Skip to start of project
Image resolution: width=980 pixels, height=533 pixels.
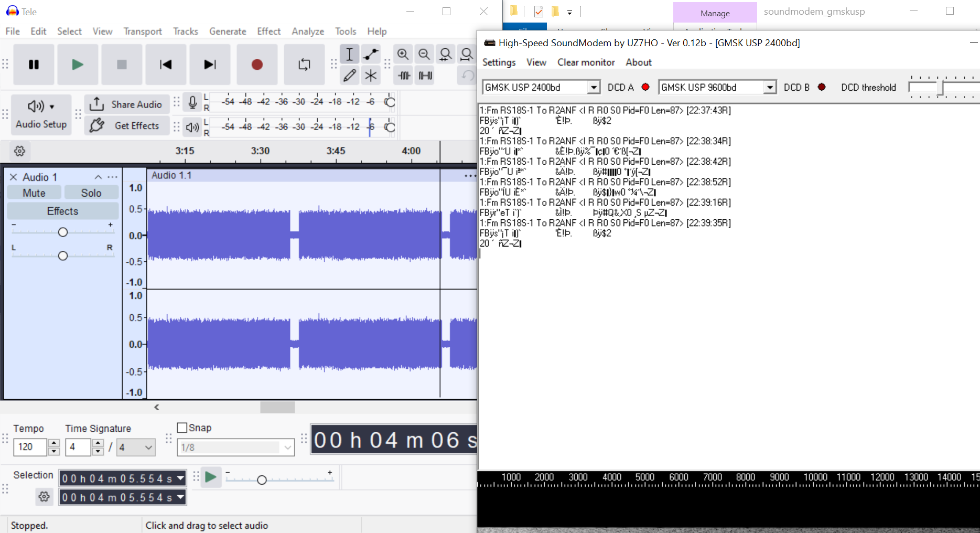[x=166, y=65]
